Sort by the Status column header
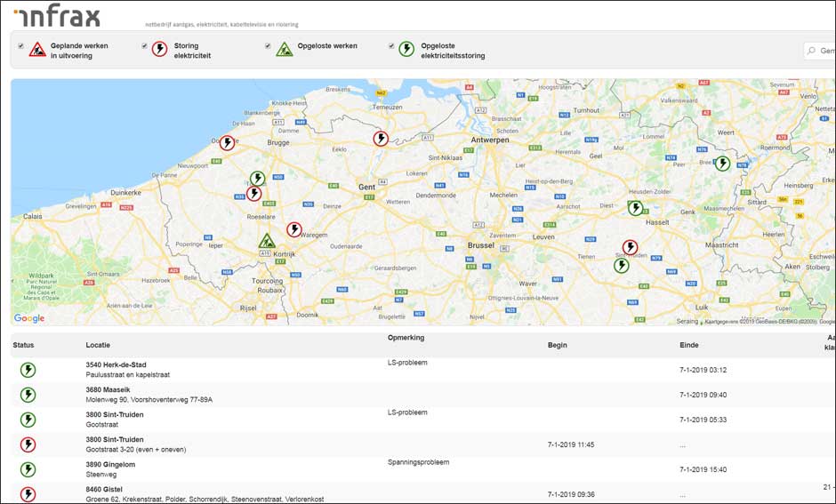The height and width of the screenshot is (504, 836). 23,345
